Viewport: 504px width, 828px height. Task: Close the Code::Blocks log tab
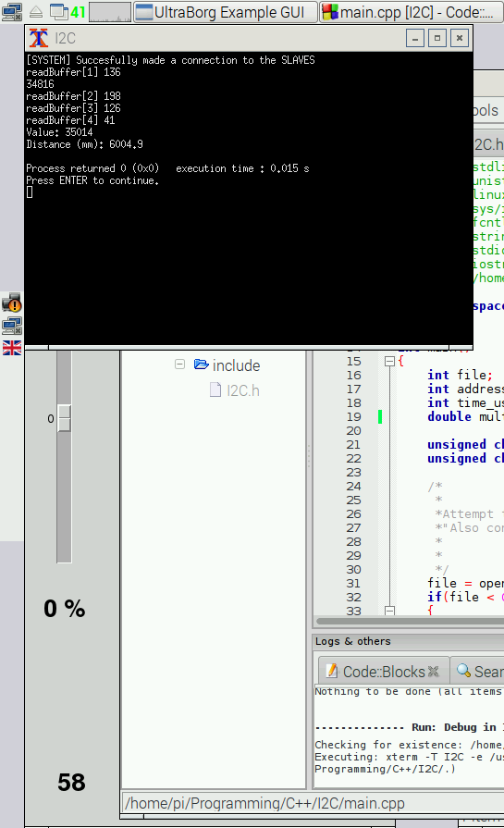(434, 671)
